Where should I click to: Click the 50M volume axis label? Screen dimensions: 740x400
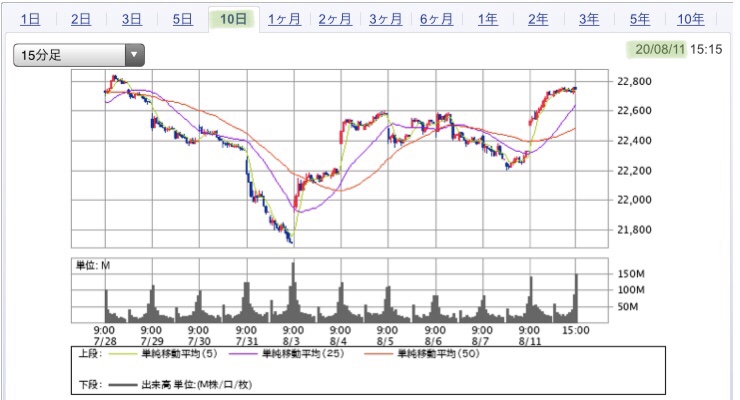(628, 307)
